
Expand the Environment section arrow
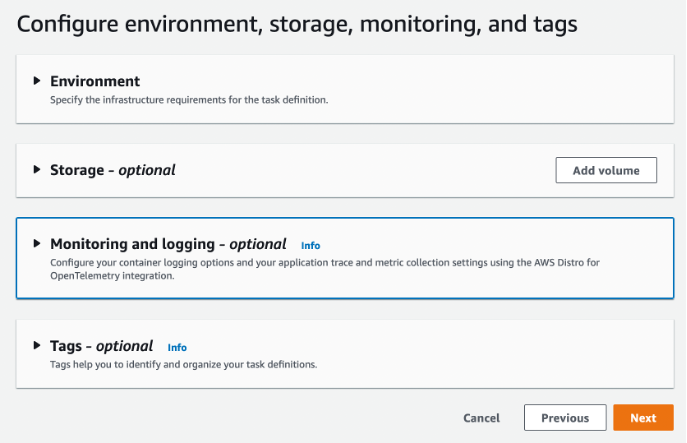click(37, 81)
